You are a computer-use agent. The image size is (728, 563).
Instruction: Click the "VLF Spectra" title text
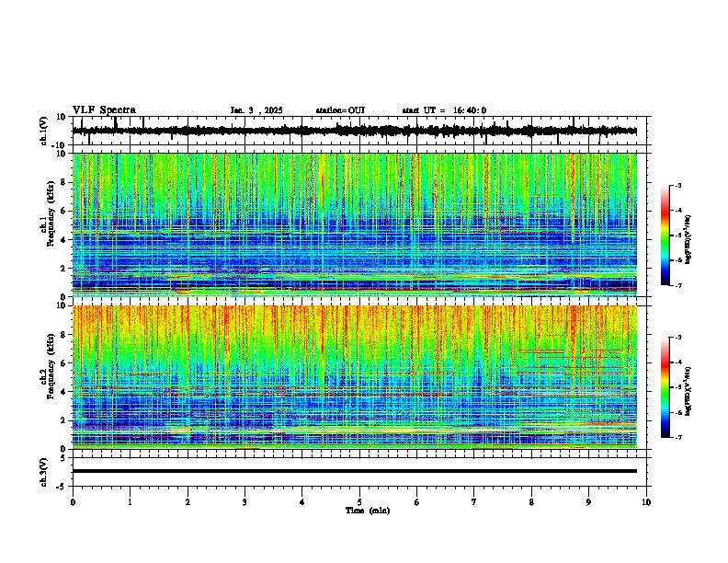coord(104,110)
